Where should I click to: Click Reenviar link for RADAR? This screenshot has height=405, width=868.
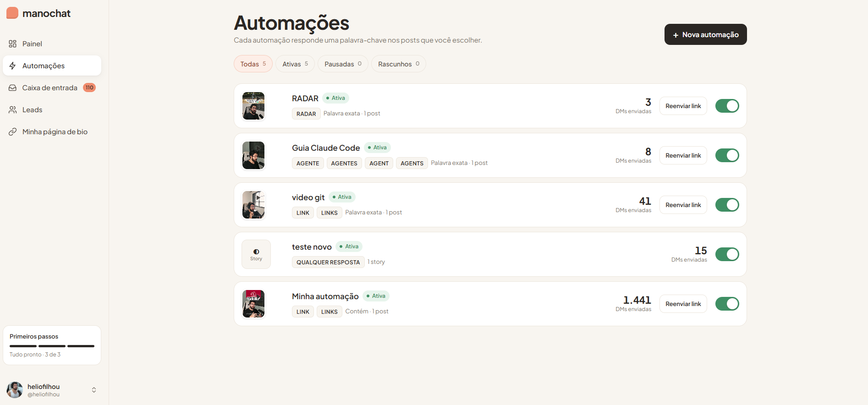pyautogui.click(x=683, y=106)
